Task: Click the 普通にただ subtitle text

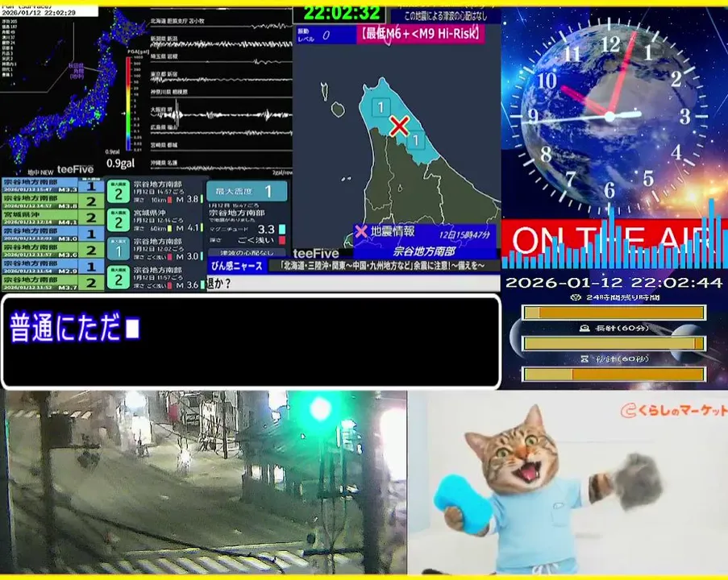Action: click(x=65, y=327)
